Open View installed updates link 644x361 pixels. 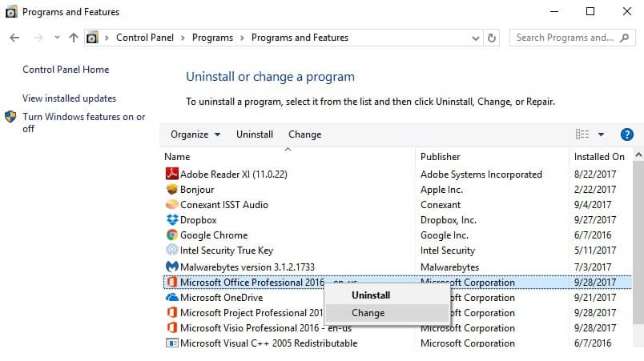(69, 98)
